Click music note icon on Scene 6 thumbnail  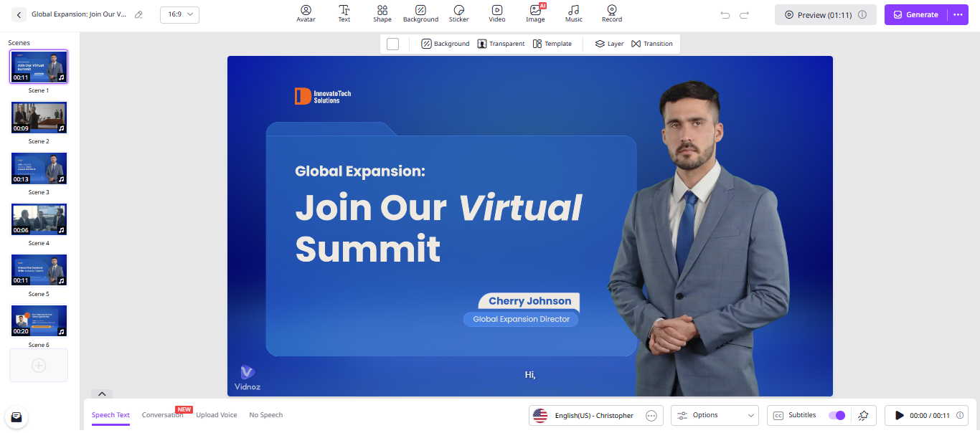click(x=62, y=332)
